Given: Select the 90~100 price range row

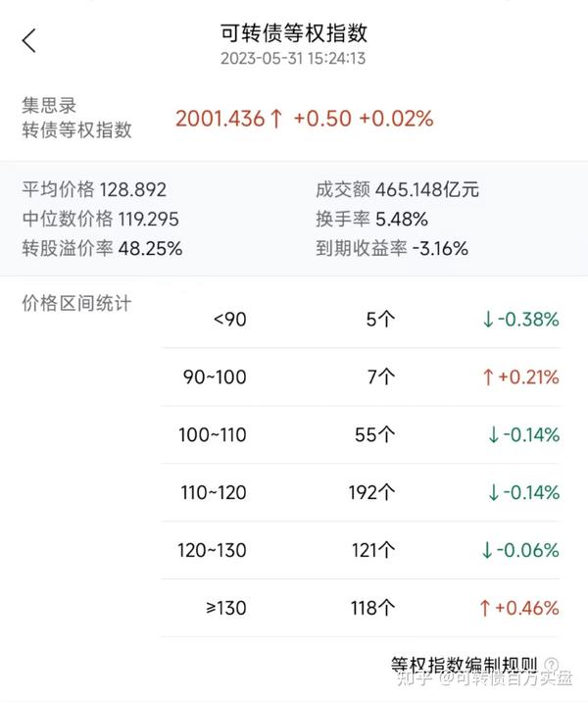Looking at the screenshot, I should (x=361, y=376).
